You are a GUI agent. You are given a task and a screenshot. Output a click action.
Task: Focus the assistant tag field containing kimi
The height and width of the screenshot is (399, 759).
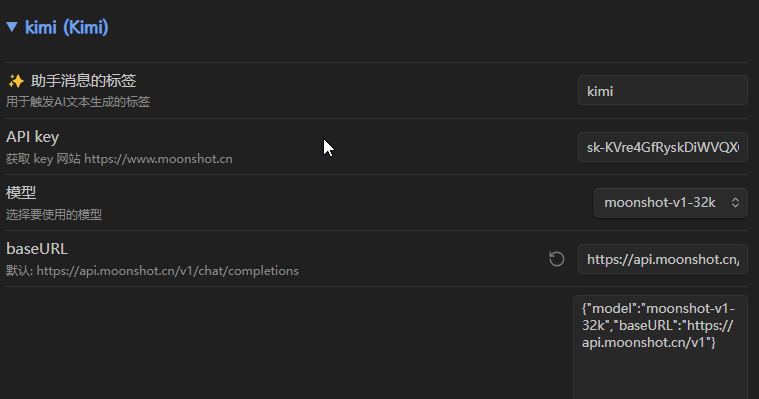pyautogui.click(x=663, y=91)
